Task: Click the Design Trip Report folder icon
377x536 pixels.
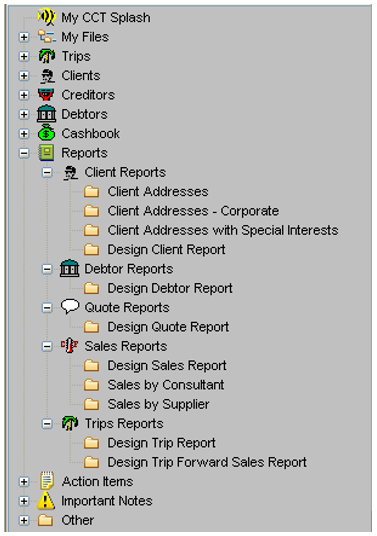Action: (92, 443)
